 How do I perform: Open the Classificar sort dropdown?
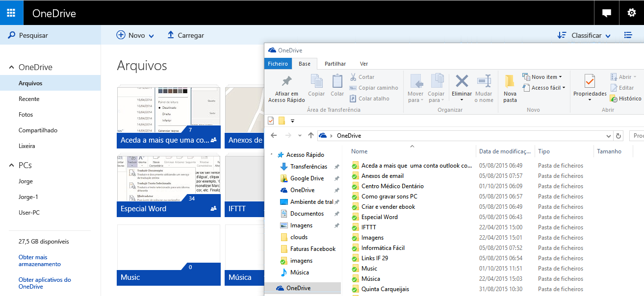pyautogui.click(x=584, y=35)
